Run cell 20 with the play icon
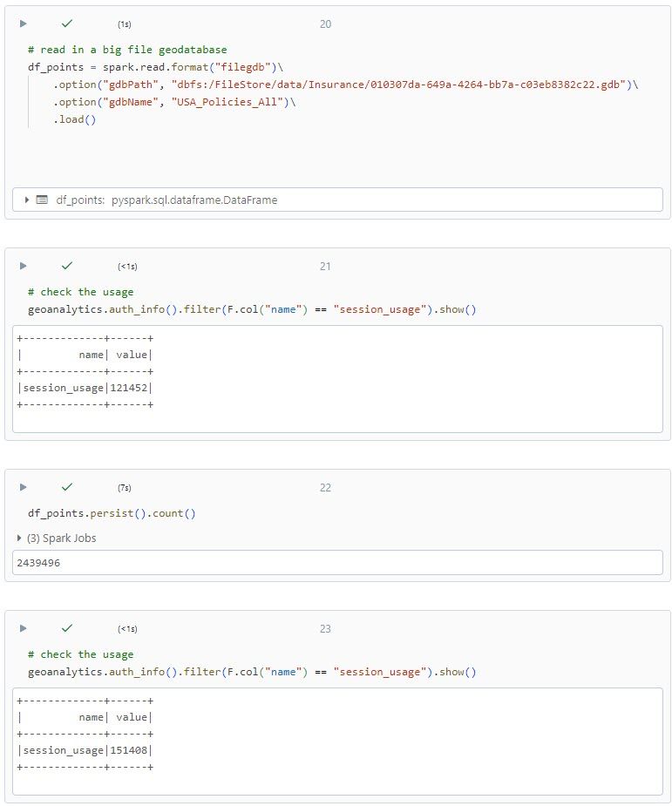This screenshot has height=806, width=672. [24, 24]
